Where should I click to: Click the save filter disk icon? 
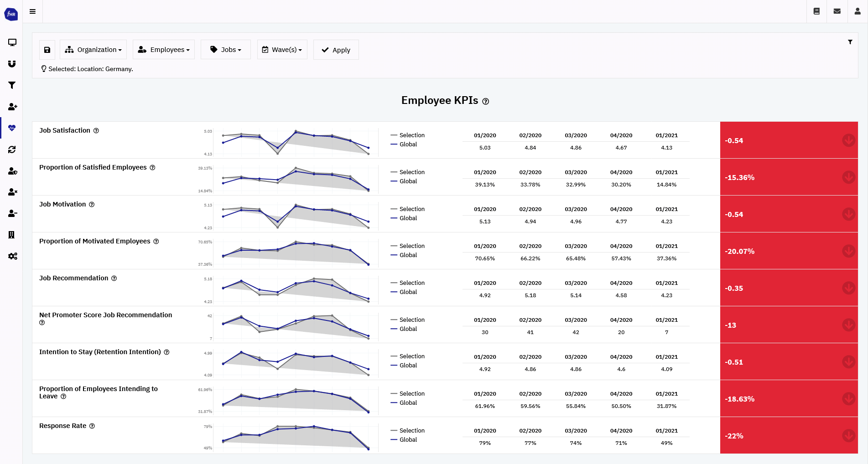47,49
